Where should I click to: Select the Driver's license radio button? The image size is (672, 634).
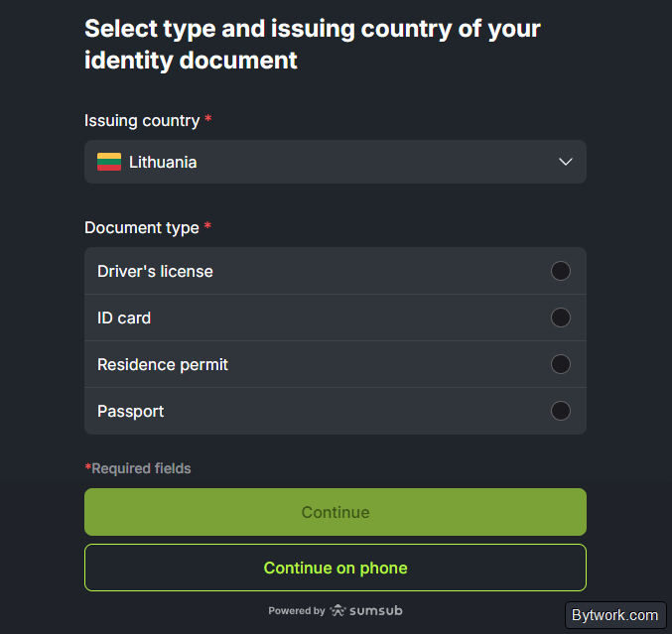pos(561,271)
